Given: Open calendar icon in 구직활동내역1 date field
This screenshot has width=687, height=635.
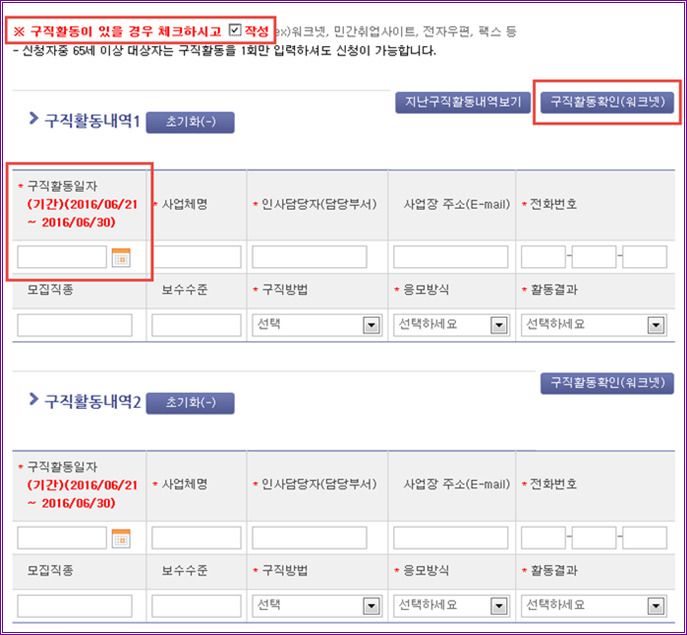Looking at the screenshot, I should pyautogui.click(x=121, y=257).
